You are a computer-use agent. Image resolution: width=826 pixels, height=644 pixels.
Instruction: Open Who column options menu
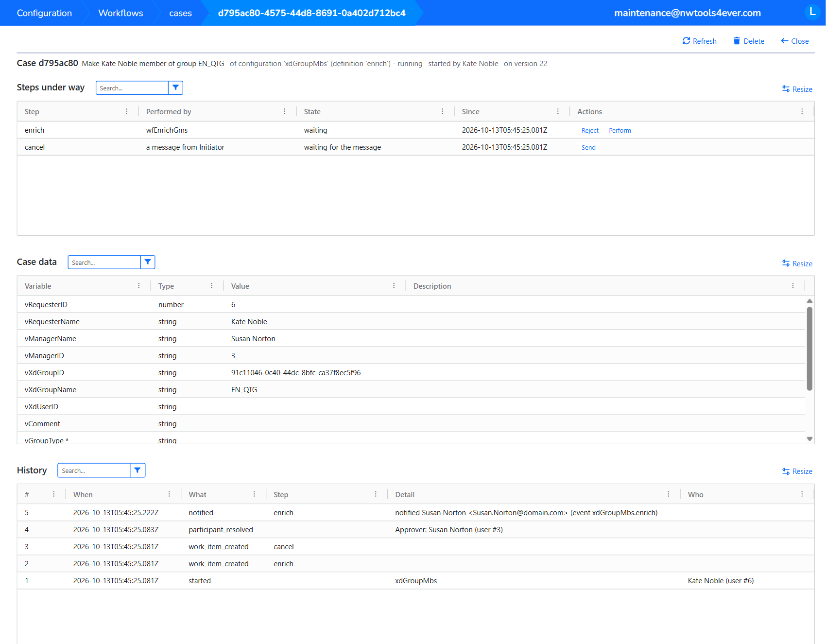[x=802, y=494]
